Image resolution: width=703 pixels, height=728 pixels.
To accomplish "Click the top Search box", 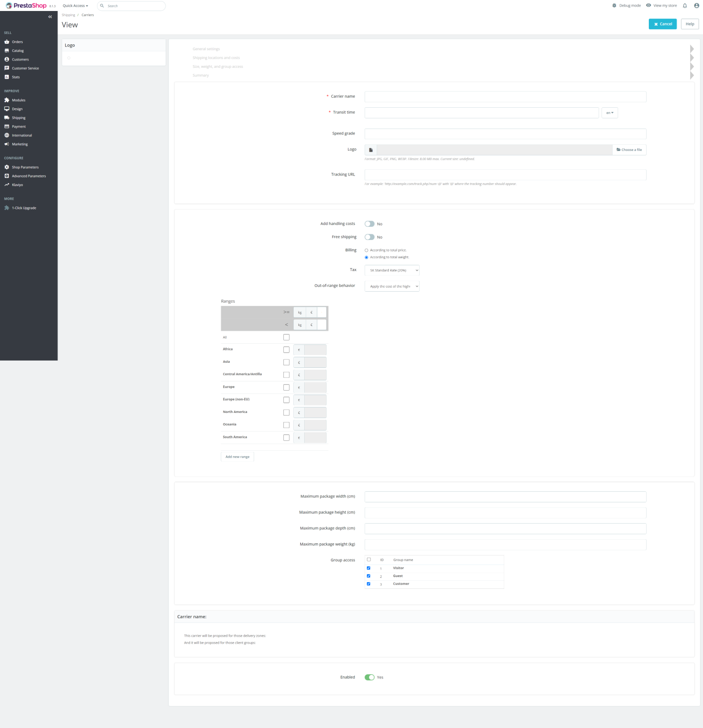I will (131, 6).
